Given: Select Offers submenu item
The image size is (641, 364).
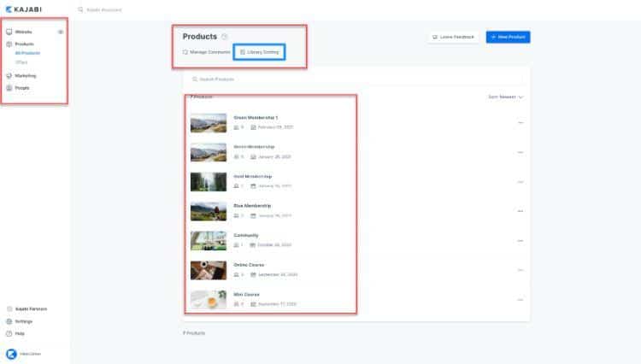Looking at the screenshot, I should [x=21, y=62].
